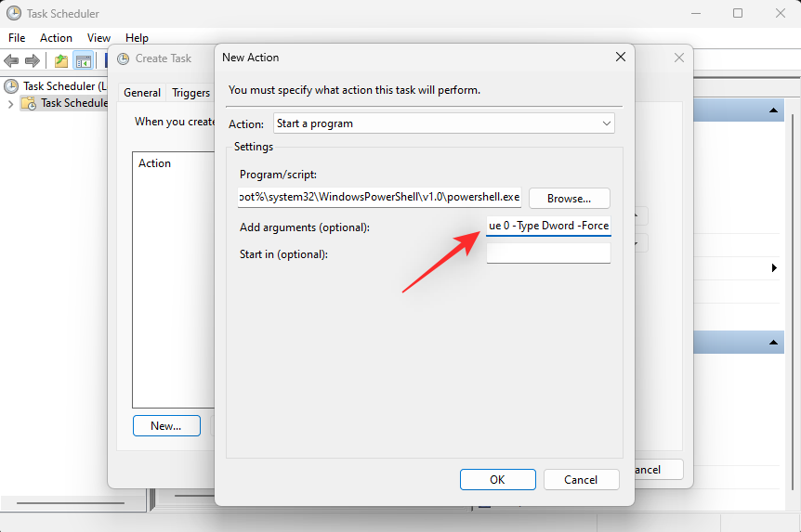Click Browse button for program
Image resolution: width=801 pixels, height=532 pixels.
[x=569, y=199]
